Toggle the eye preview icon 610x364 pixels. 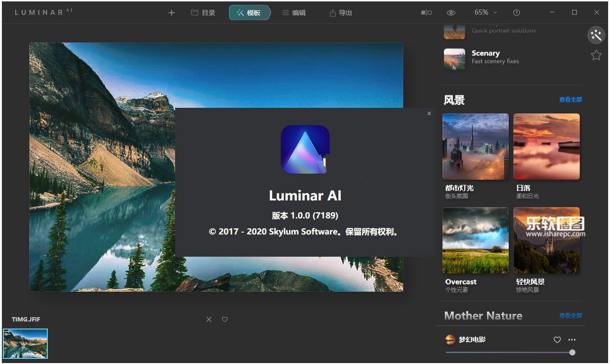tap(451, 13)
